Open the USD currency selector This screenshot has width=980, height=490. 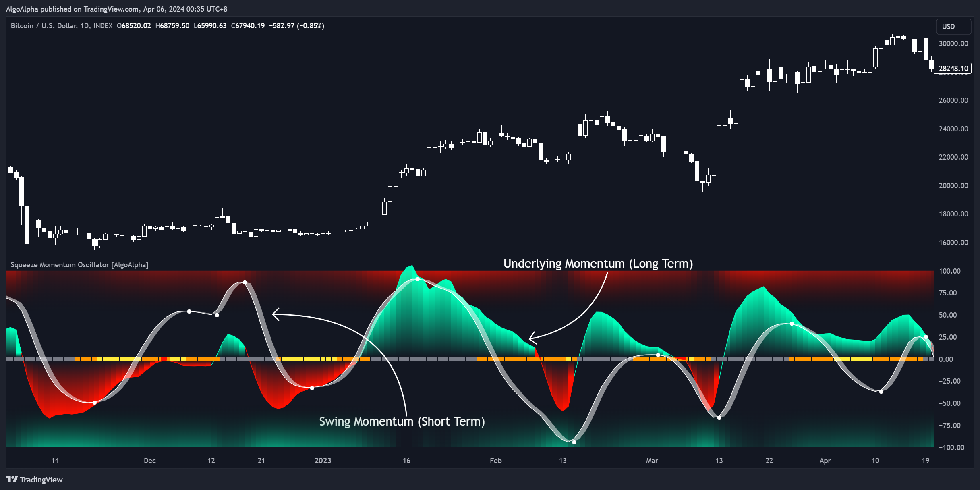(x=953, y=26)
